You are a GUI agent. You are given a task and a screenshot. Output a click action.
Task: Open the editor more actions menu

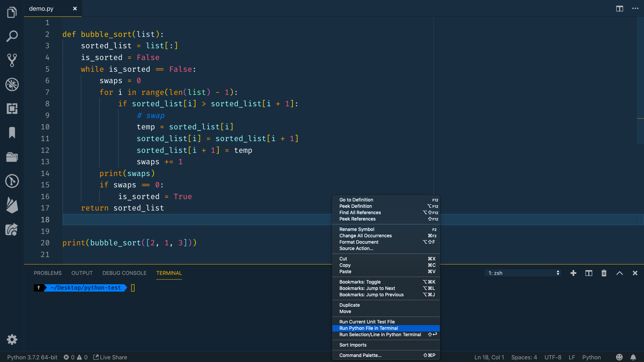[x=635, y=9]
